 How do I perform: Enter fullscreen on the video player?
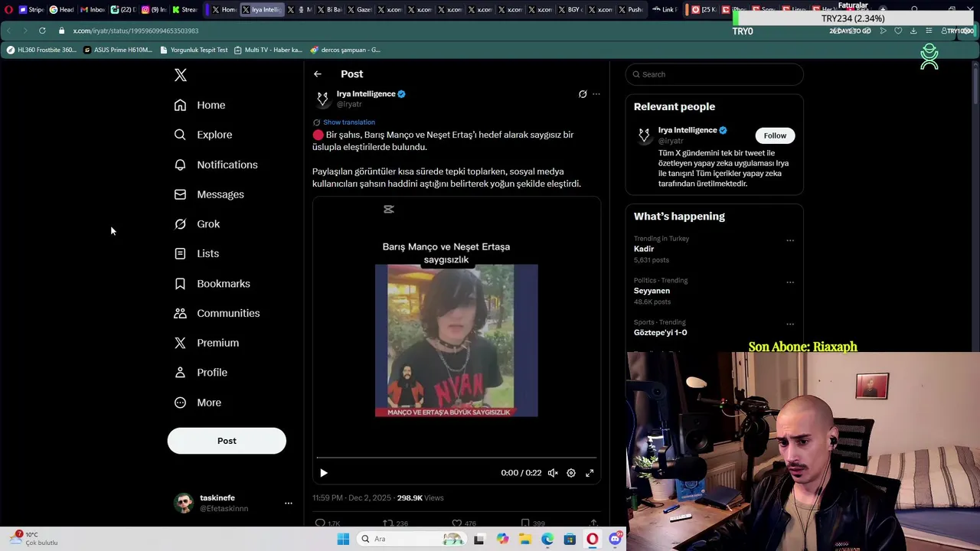tap(590, 473)
